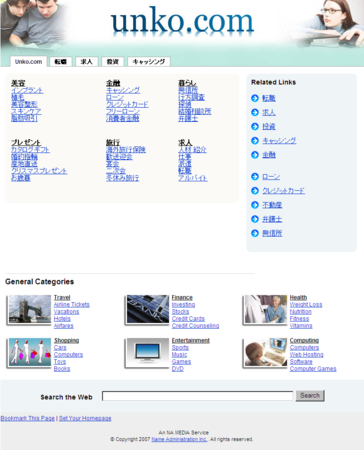This screenshot has height=450, width=364.
Task: Open the インプラント link under 美容
Action: (x=27, y=90)
